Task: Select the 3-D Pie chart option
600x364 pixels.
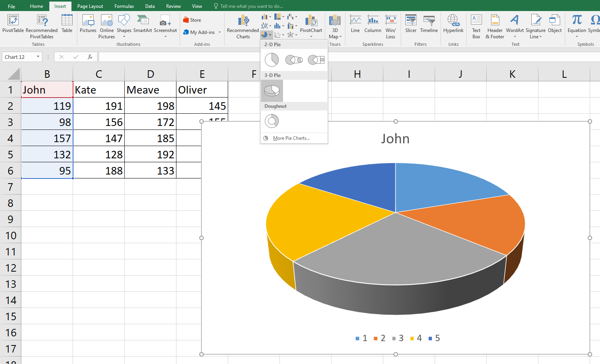Action: tap(272, 91)
